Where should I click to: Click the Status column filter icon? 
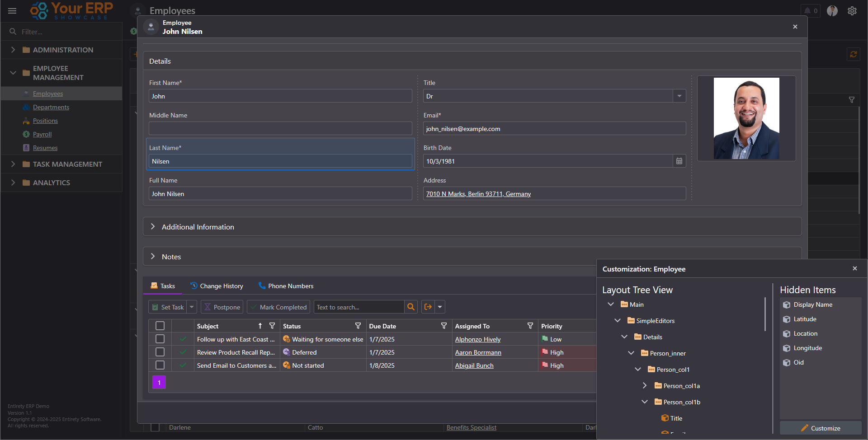coord(358,326)
